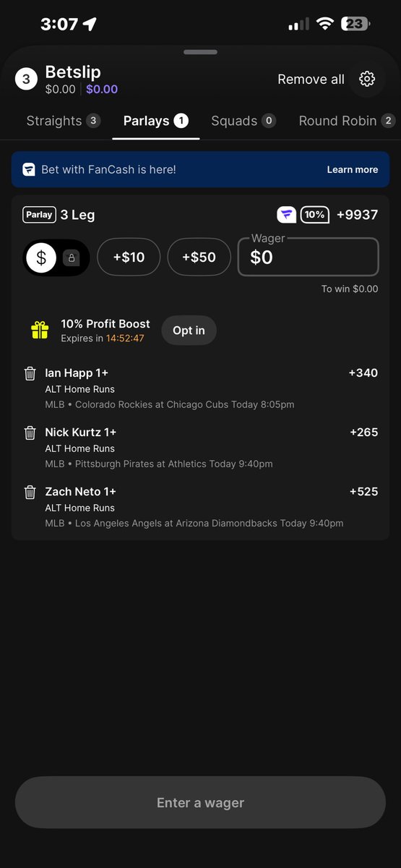This screenshot has height=868, width=401.
Task: Focus the Wager amount field
Action: (309, 257)
